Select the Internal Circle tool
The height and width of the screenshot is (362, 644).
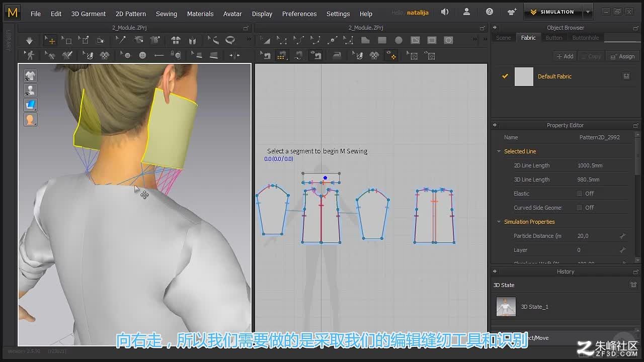pos(448,40)
